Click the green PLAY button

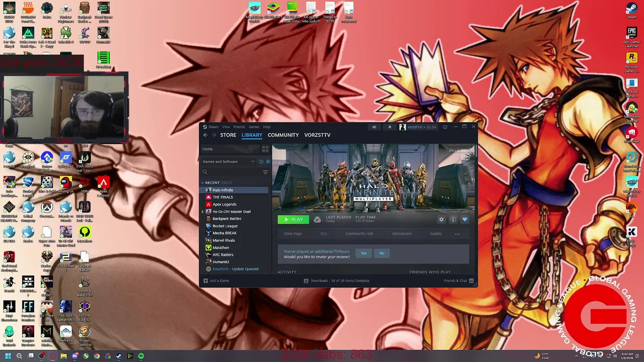point(293,219)
